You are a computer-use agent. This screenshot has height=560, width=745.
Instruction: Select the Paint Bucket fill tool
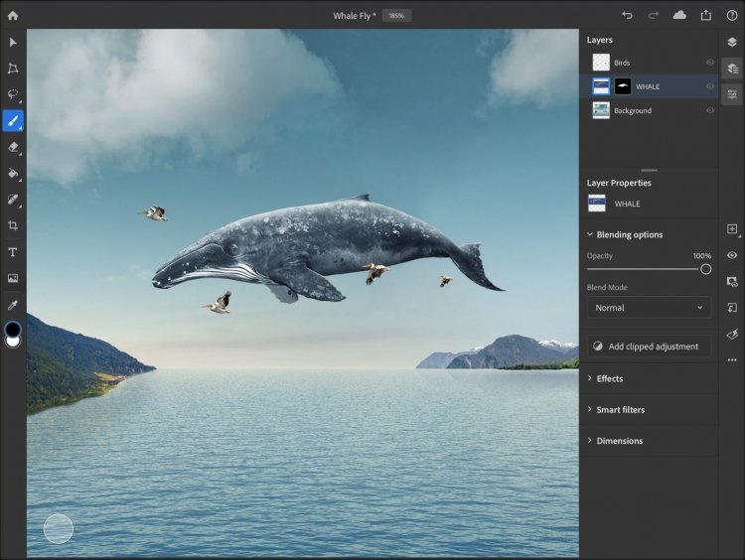13,173
